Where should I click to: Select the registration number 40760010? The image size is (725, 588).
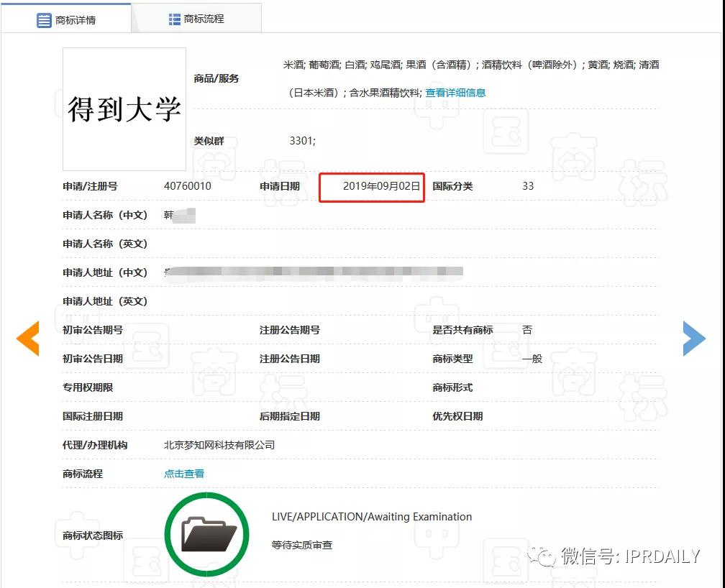pyautogui.click(x=187, y=186)
